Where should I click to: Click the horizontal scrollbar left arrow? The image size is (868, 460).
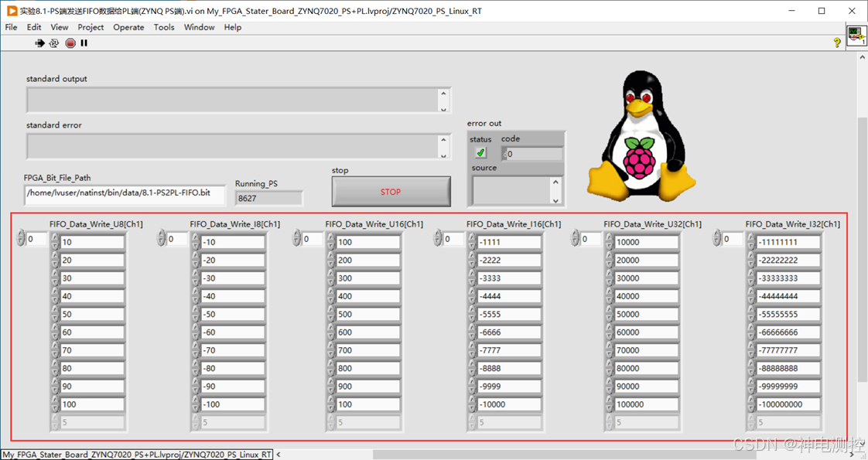tap(279, 455)
